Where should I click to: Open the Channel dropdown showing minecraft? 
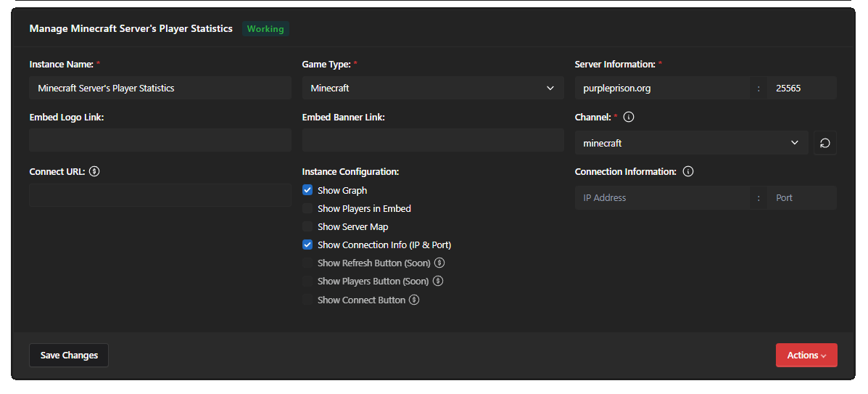[x=691, y=143]
